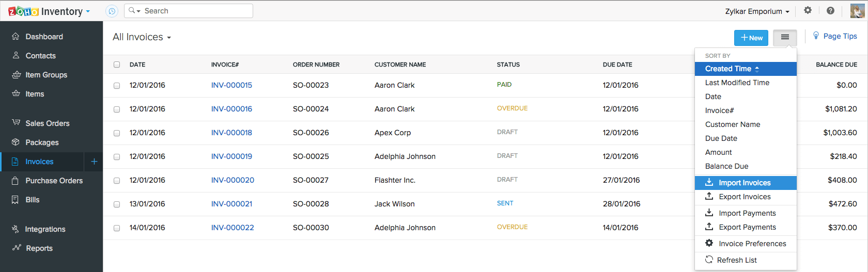Select the checkbox for INV-000021 row
Viewport: 868px width, 272px height.
pos(117,204)
